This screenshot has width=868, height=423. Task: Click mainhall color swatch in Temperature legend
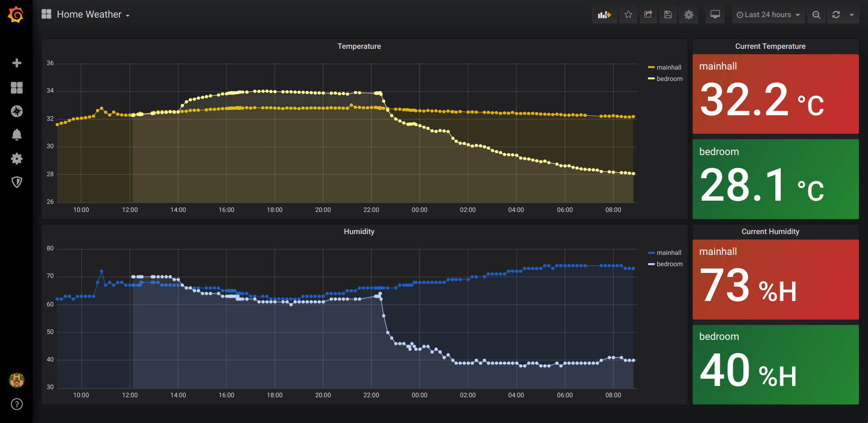tap(651, 67)
